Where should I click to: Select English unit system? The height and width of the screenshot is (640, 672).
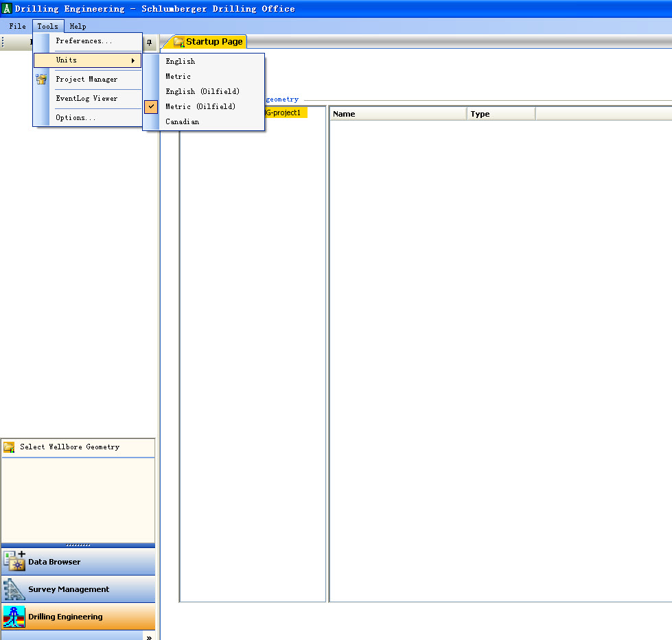[204, 61]
